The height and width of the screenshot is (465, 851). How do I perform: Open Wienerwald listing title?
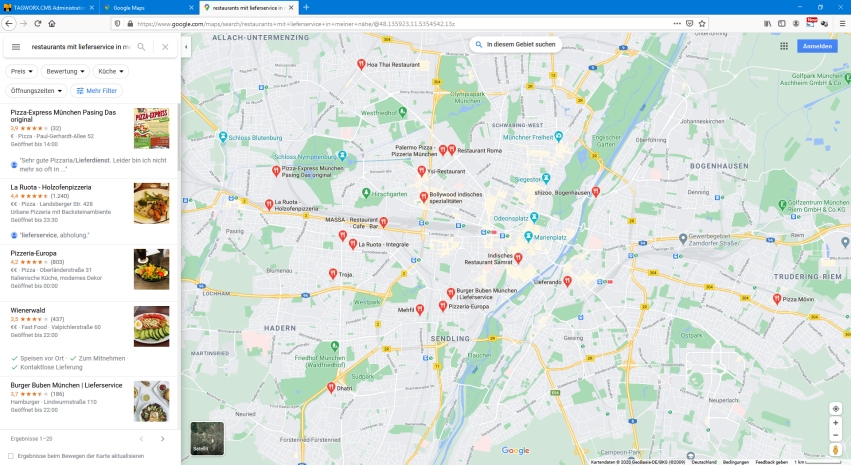[28, 310]
